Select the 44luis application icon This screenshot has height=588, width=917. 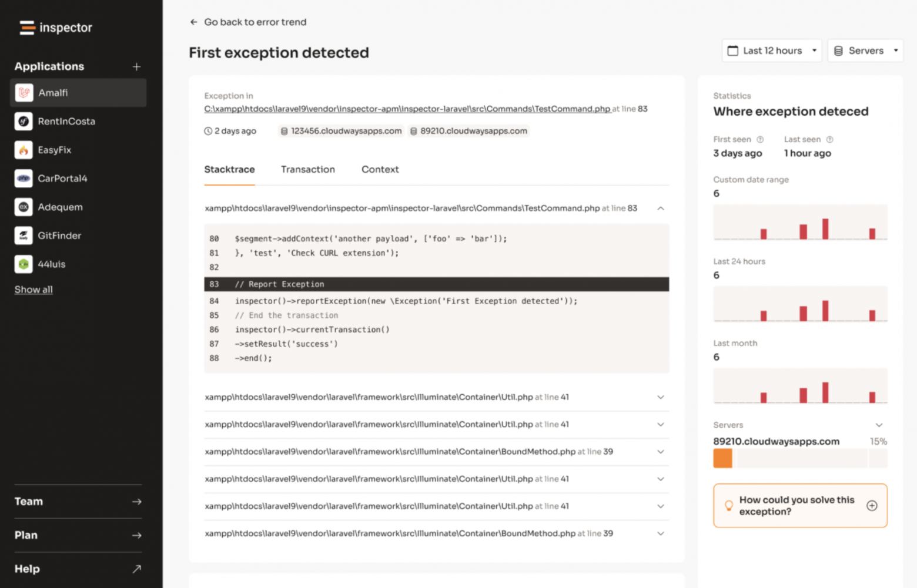click(x=23, y=264)
